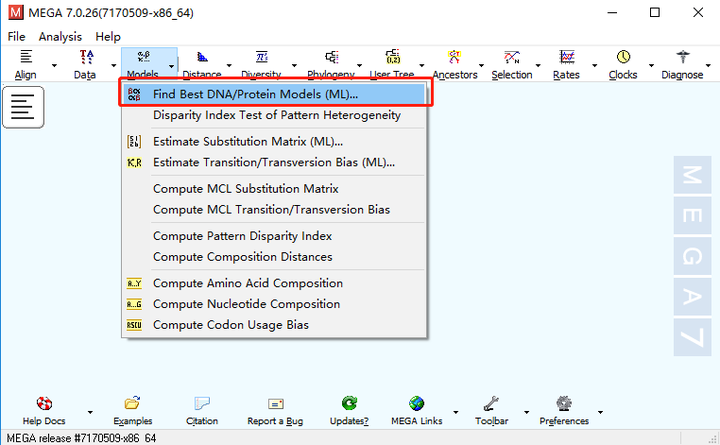Expand the Align dropdown arrow
Screen dimensions: 720x445
click(54, 66)
